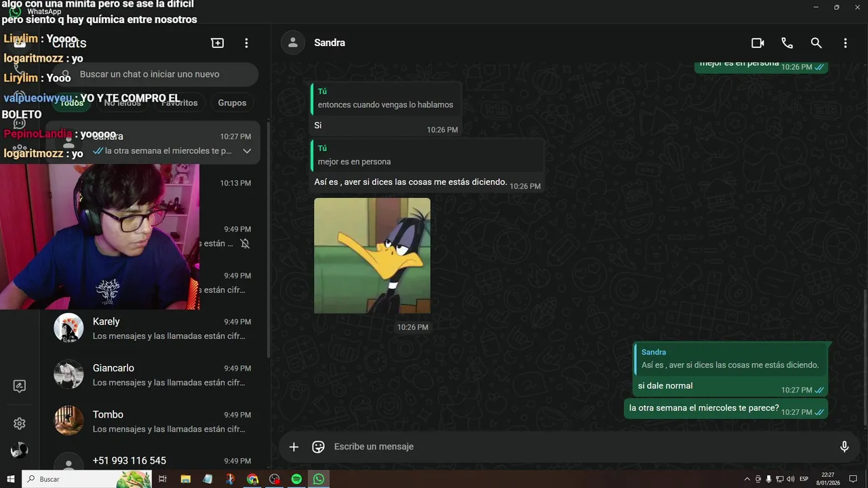The image size is (868, 488).
Task: Open the attach plus icon
Action: 294,447
